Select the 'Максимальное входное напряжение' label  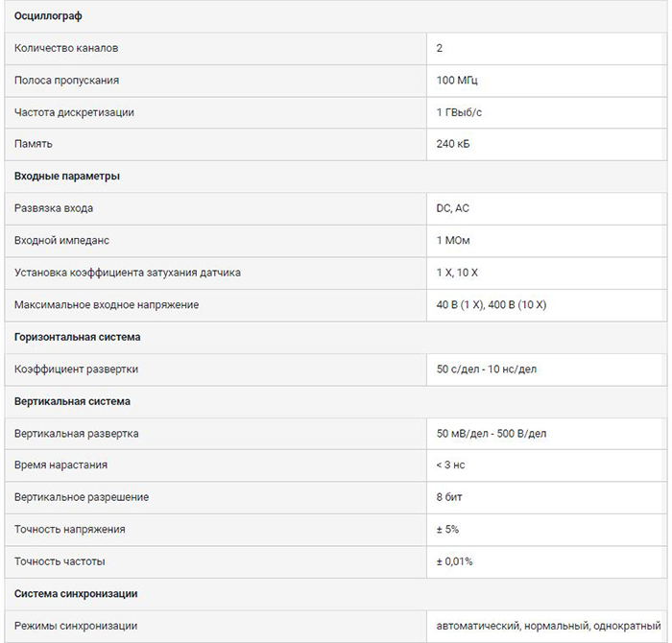(107, 305)
